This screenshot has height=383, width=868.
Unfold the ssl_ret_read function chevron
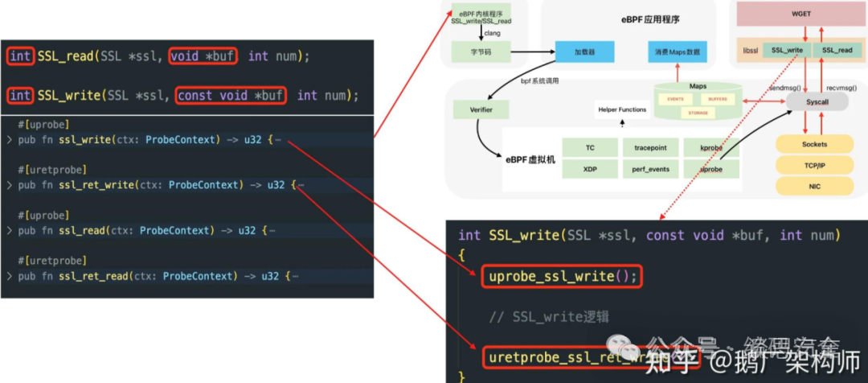tap(9, 276)
